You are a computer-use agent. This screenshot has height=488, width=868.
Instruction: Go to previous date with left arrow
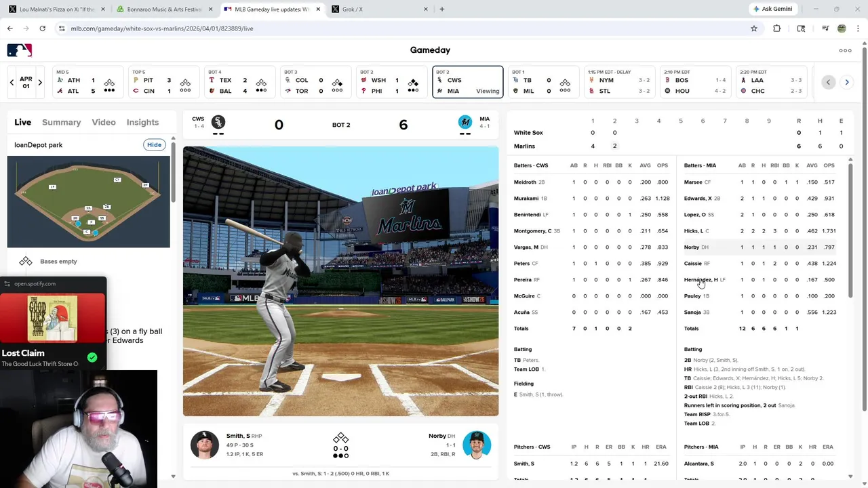point(12,83)
